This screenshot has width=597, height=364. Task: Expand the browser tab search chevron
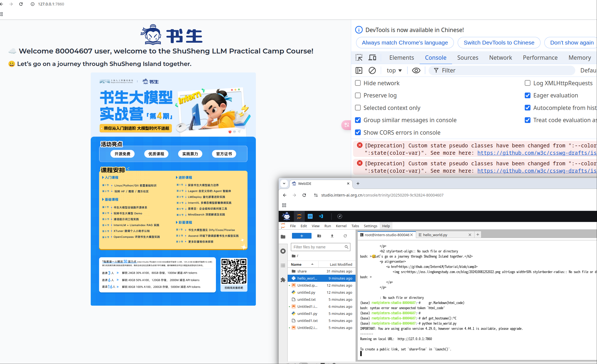coord(284,183)
